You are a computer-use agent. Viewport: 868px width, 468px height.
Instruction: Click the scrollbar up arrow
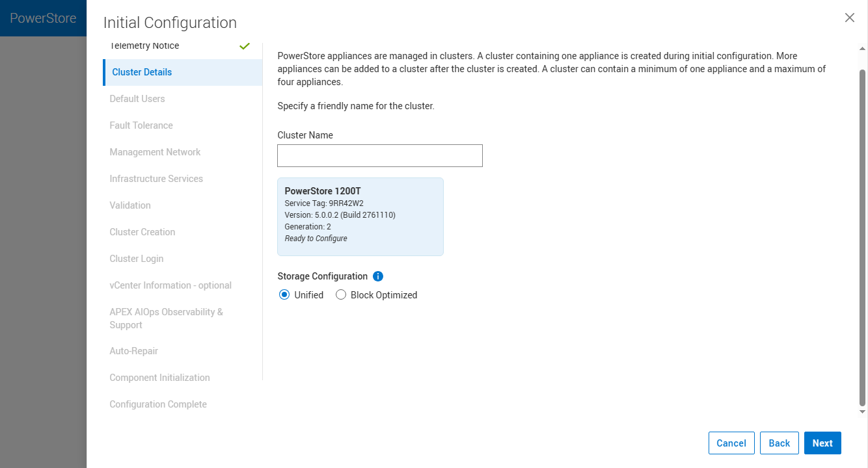point(863,48)
